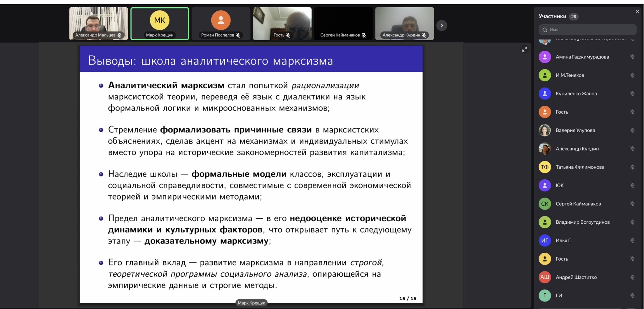Image resolution: width=644 pixels, height=309 pixels.
Task: Click muted mic icon on Александр Мальцев tile
Action: tap(119, 35)
